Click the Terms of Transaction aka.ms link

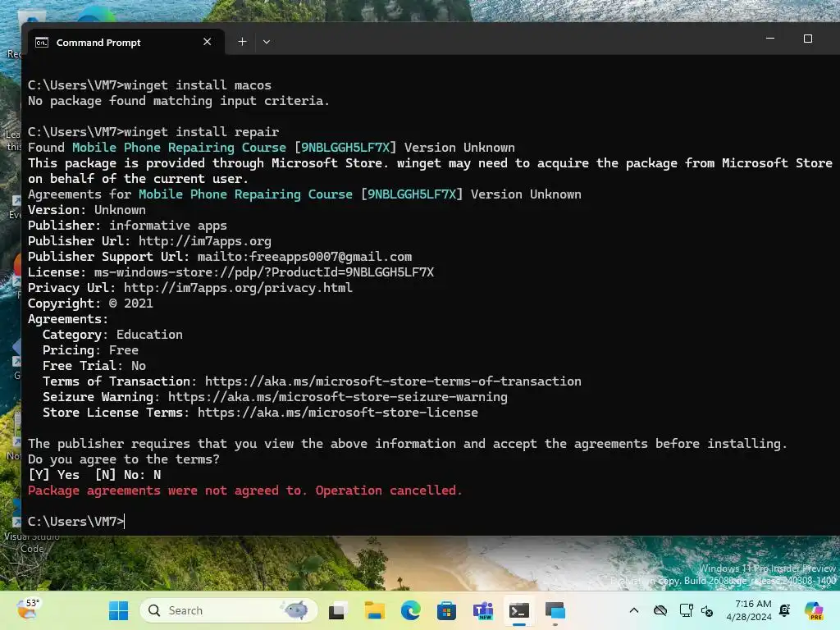coord(393,381)
